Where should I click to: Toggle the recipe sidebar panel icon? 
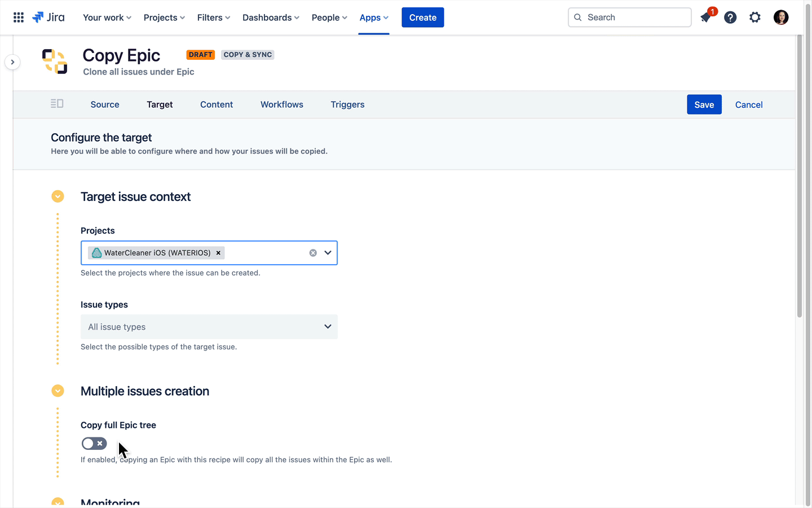coord(57,104)
